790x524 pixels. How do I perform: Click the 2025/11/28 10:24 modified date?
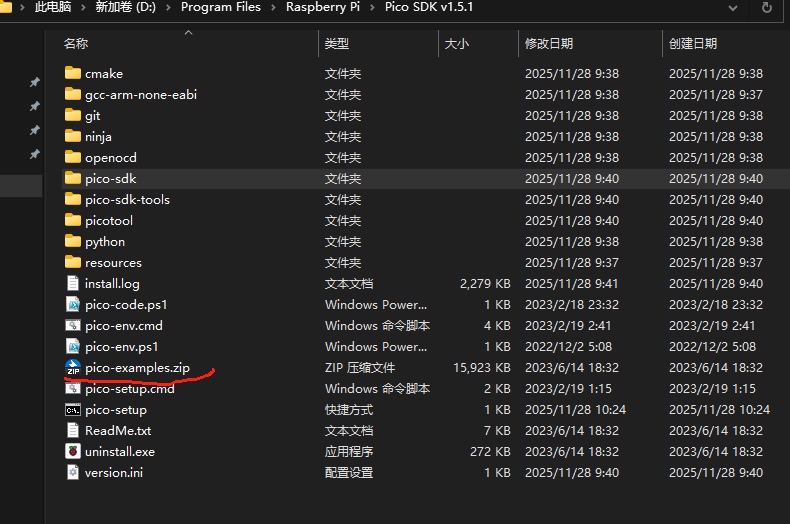(x=575, y=410)
